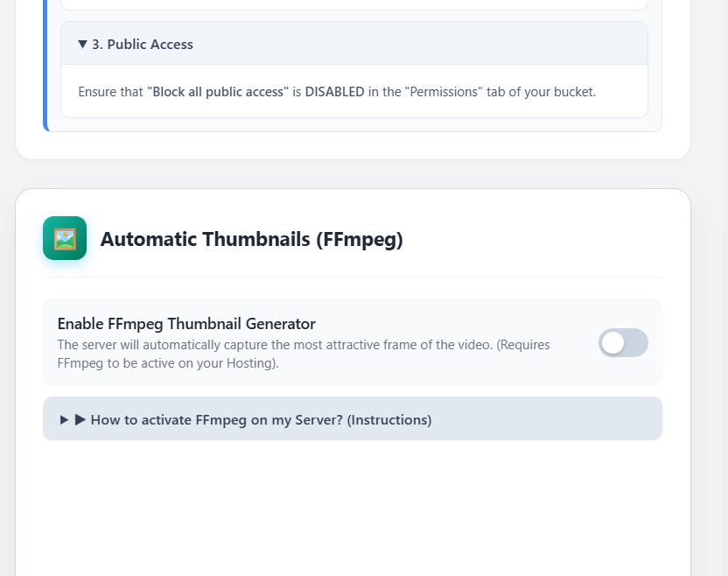Click the green picture icon for Automatic Thumbnails
This screenshot has height=576, width=728.
pyautogui.click(x=65, y=238)
